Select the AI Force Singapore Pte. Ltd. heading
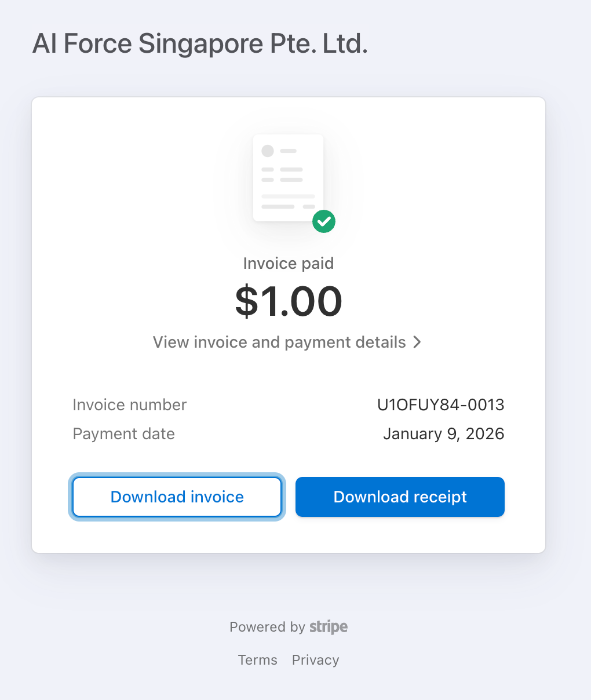 (199, 43)
